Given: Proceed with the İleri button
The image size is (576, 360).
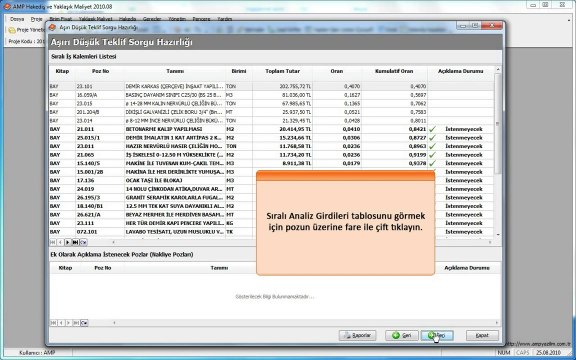Looking at the screenshot, I should pyautogui.click(x=437, y=335).
